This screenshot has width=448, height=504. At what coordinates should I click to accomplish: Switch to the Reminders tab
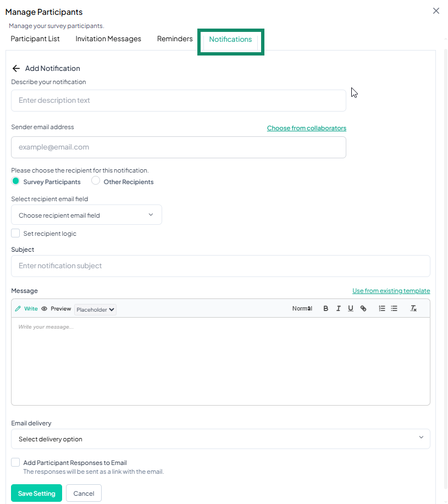tap(175, 39)
